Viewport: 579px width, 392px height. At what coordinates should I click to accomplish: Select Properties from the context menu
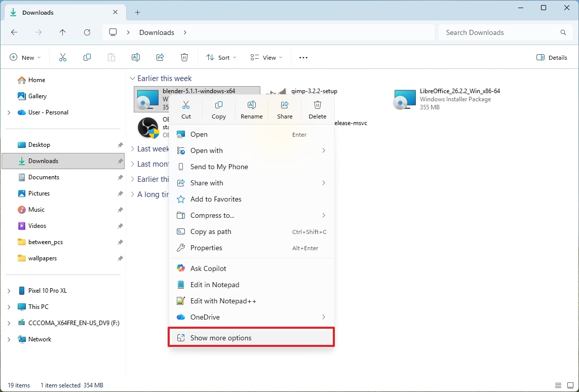206,248
